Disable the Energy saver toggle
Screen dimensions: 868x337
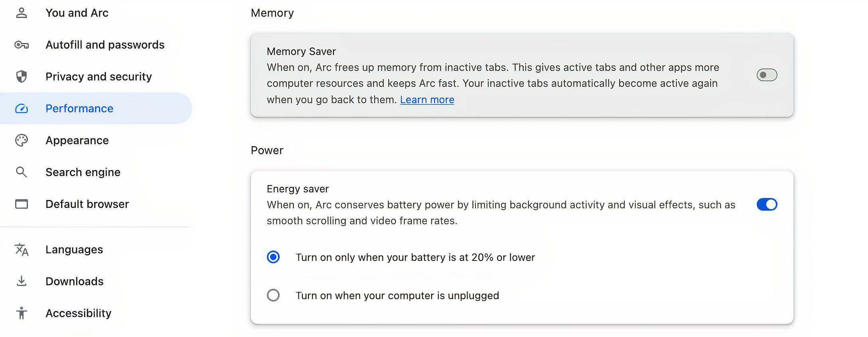tap(766, 204)
